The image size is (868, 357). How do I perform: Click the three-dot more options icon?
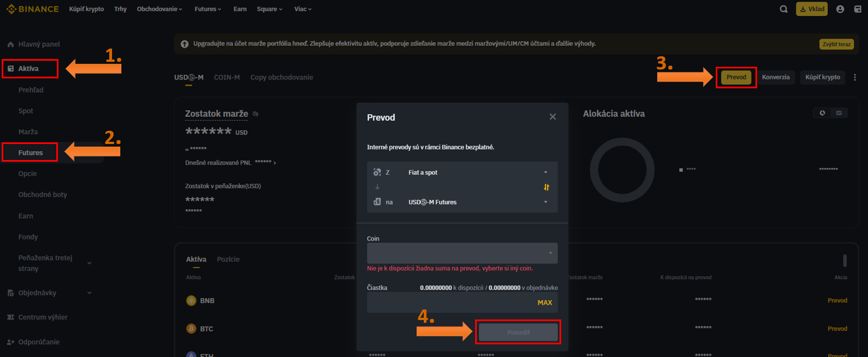tap(855, 77)
